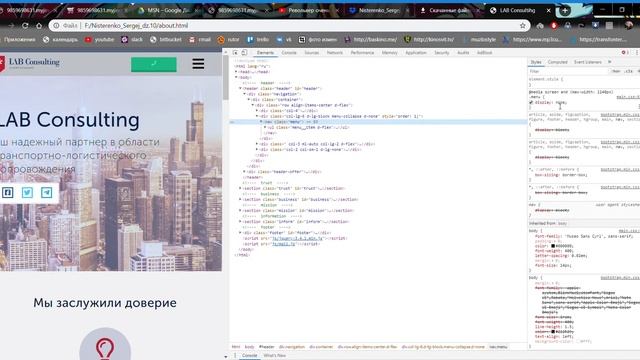Image resolution: width=640 pixels, height=360 pixels.
Task: Switch to the Network DevTools tab
Action: click(x=335, y=53)
